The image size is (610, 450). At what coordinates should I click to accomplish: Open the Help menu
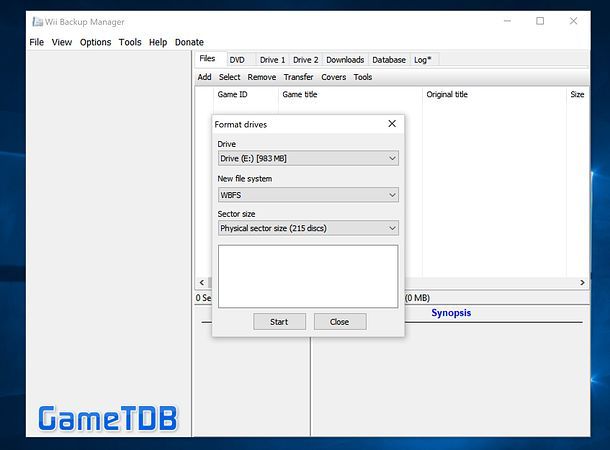pyautogui.click(x=158, y=42)
